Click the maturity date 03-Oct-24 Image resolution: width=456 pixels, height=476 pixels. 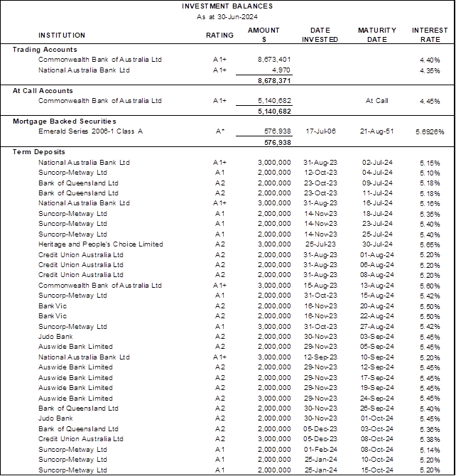pos(377,429)
